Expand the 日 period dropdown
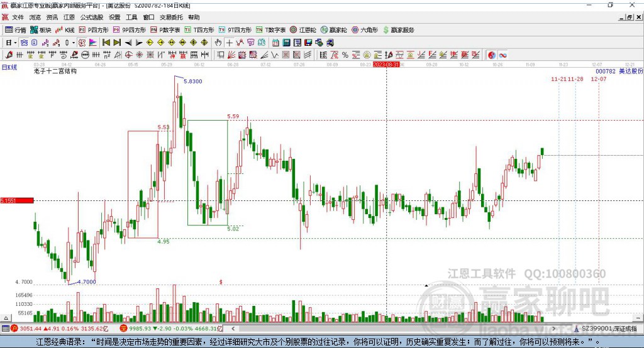 (x=11, y=43)
